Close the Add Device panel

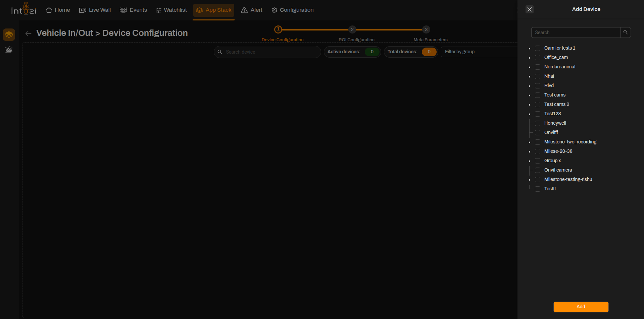[530, 9]
